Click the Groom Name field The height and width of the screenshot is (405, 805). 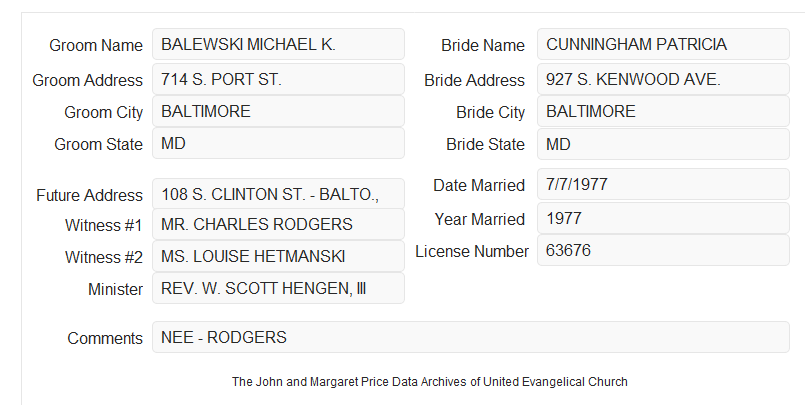coord(278,44)
